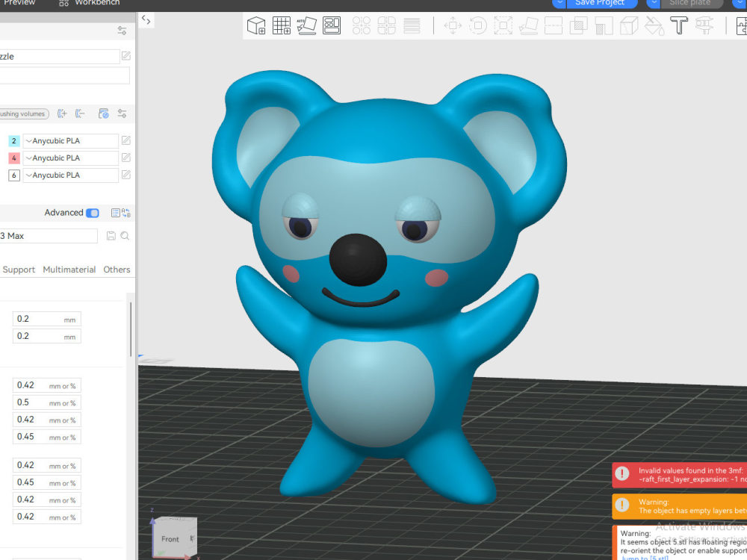This screenshot has width=747, height=560.
Task: Edit the filament 4 Anycubic PLA preset
Action: (x=126, y=158)
